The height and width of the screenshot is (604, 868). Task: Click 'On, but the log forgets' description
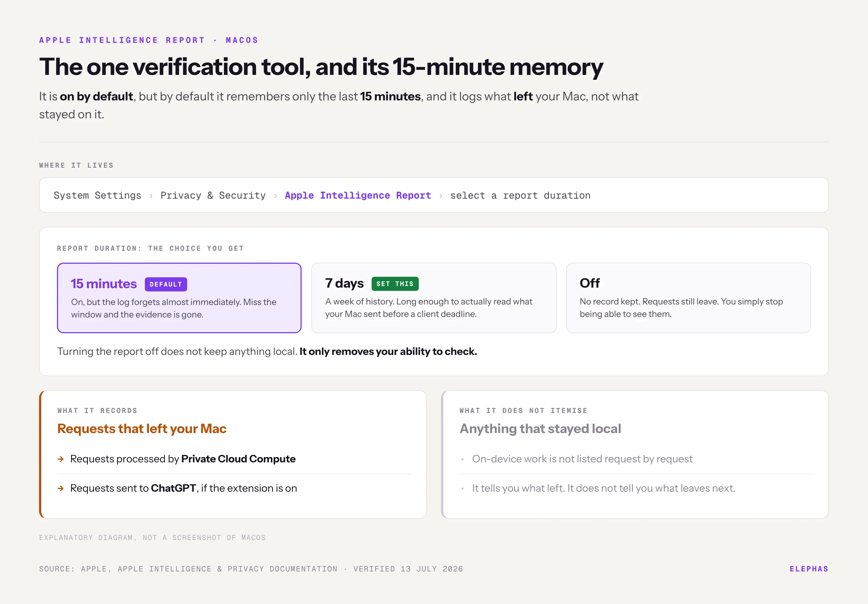coord(174,308)
